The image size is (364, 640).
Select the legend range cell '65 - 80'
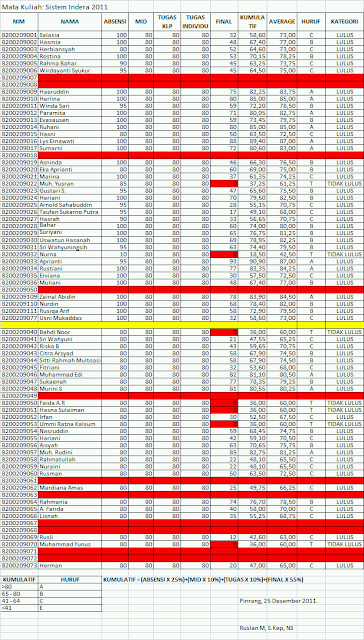click(19, 594)
